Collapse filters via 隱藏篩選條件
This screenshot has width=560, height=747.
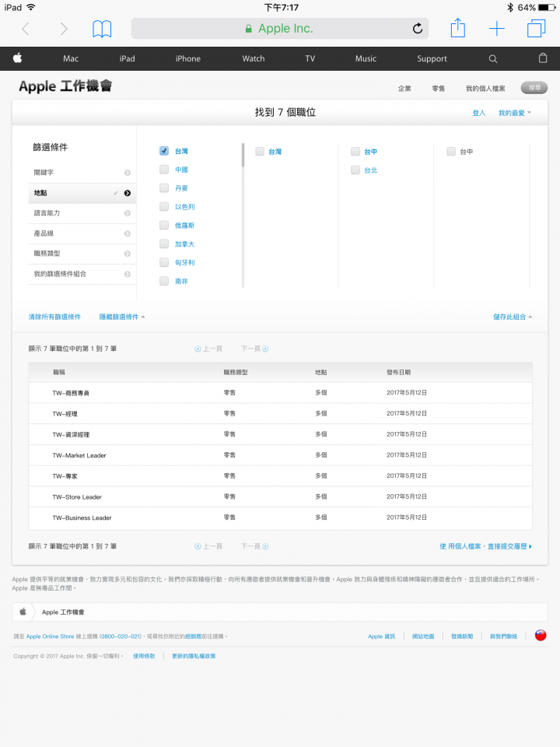pyautogui.click(x=121, y=317)
